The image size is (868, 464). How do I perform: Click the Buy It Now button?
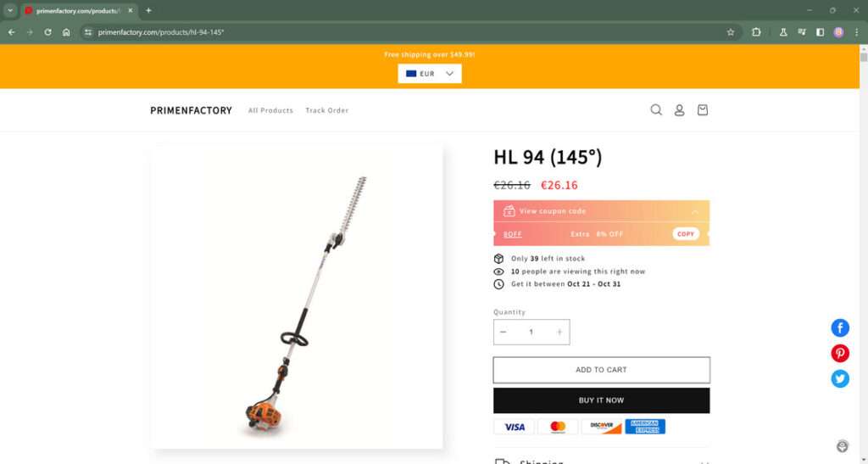601,400
